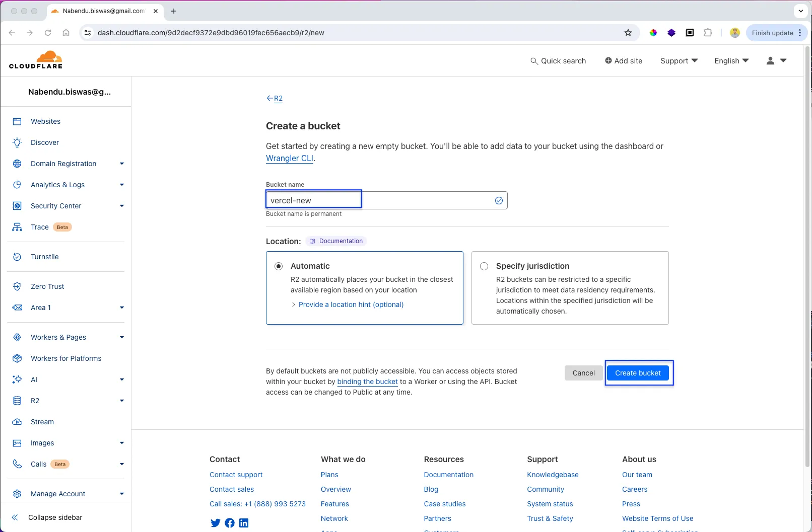Screen dimensions: 812x532
Task: Click the Turnstile icon
Action: coord(17,257)
